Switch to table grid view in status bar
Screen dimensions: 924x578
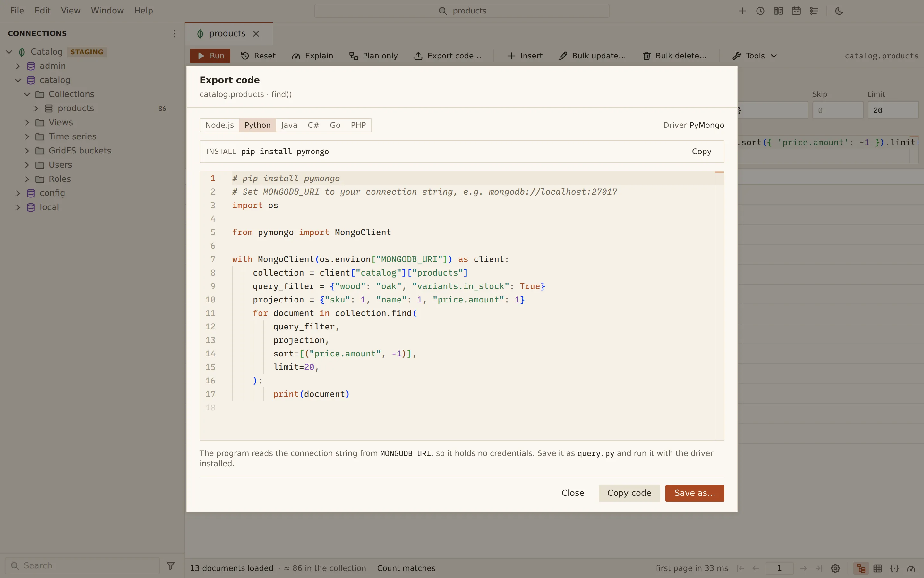(878, 568)
